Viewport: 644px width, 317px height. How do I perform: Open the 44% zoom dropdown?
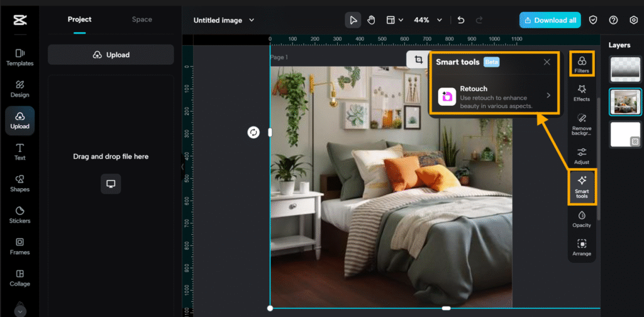coord(428,20)
